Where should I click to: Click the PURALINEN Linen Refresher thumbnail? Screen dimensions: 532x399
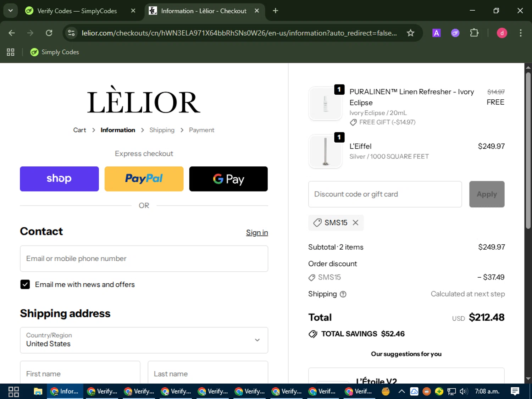pos(325,104)
